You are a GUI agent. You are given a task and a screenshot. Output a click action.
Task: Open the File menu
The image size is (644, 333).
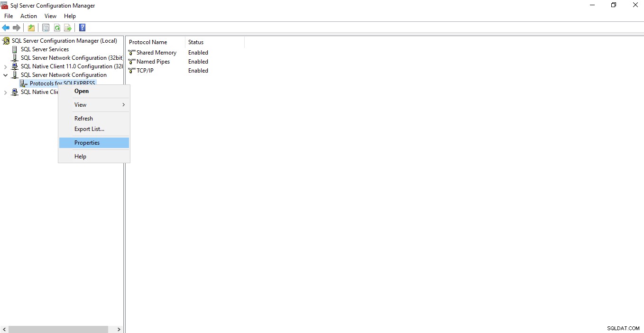[9, 16]
